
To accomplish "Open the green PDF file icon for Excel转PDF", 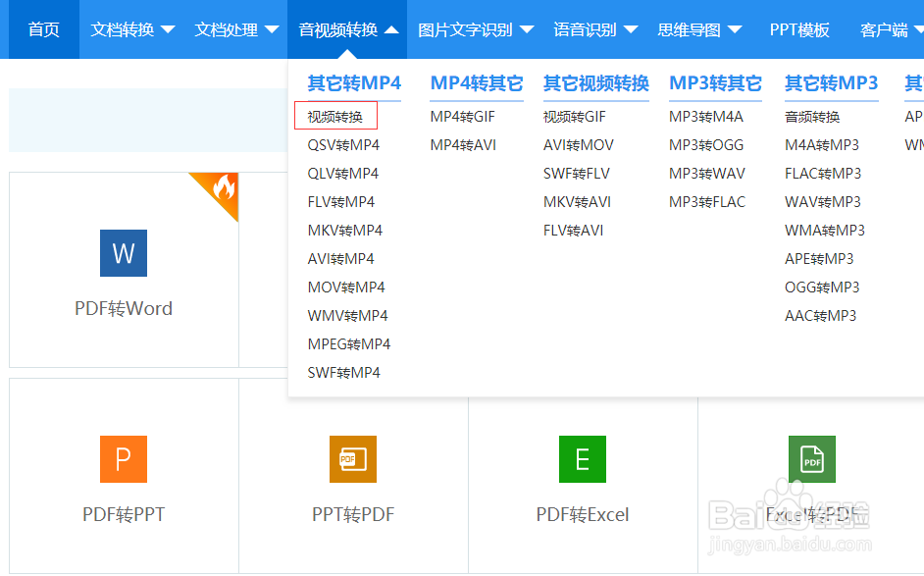I will click(812, 459).
